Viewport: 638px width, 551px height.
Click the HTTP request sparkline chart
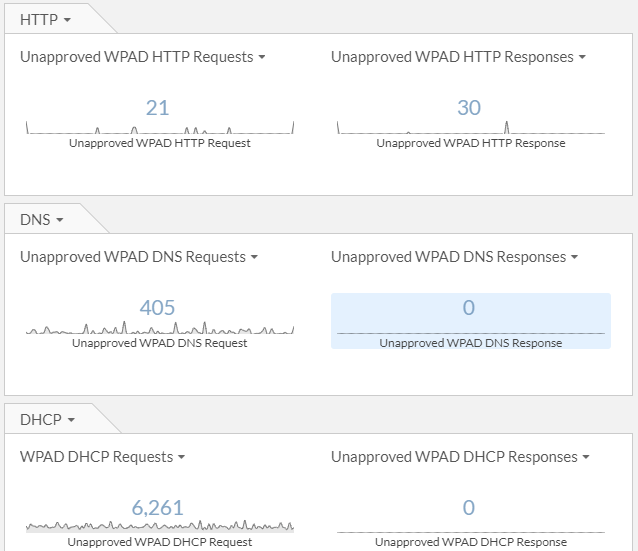[x=160, y=128]
